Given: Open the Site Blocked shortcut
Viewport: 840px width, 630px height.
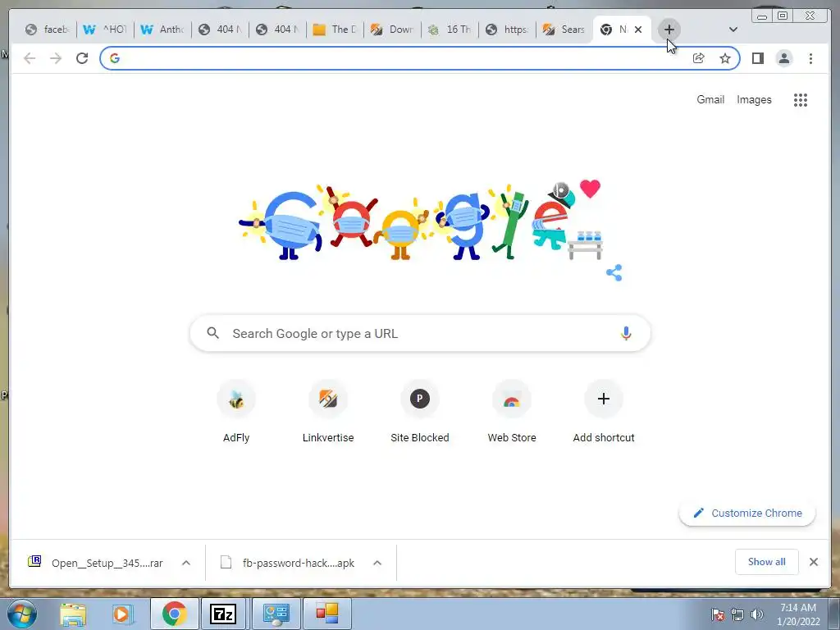Looking at the screenshot, I should point(420,411).
